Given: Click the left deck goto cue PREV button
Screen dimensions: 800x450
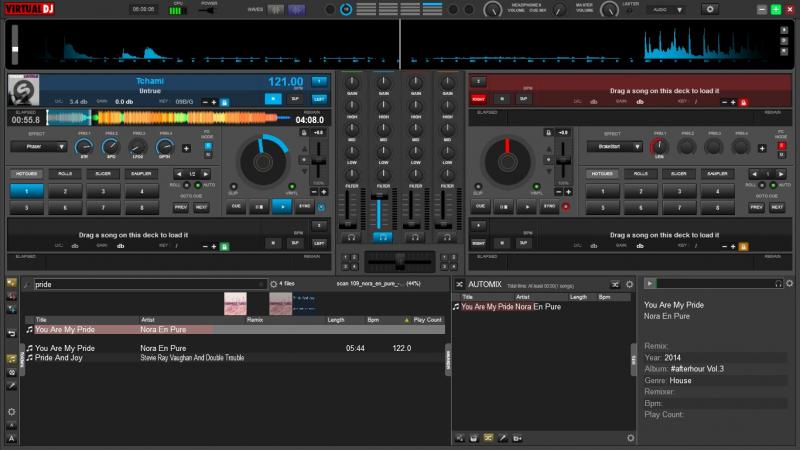Looking at the screenshot, I should click(x=181, y=208).
